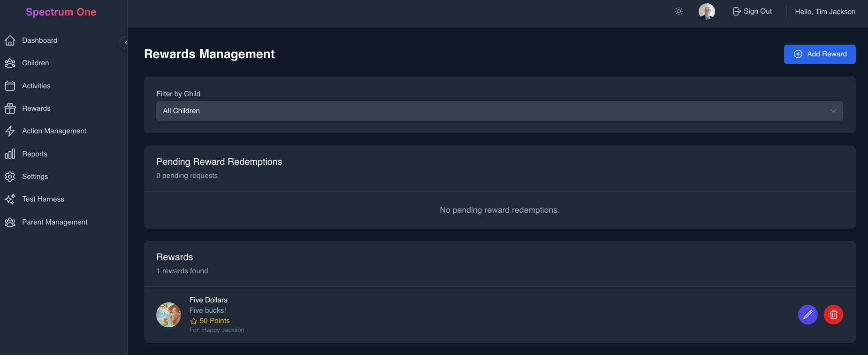Click the pencil edit icon for Five Dollars

[807, 315]
